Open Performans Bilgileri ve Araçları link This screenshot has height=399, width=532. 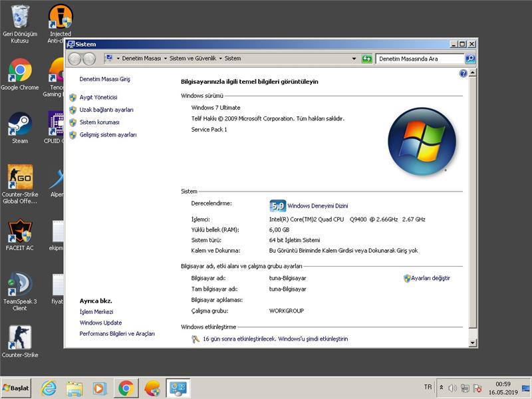tap(117, 334)
